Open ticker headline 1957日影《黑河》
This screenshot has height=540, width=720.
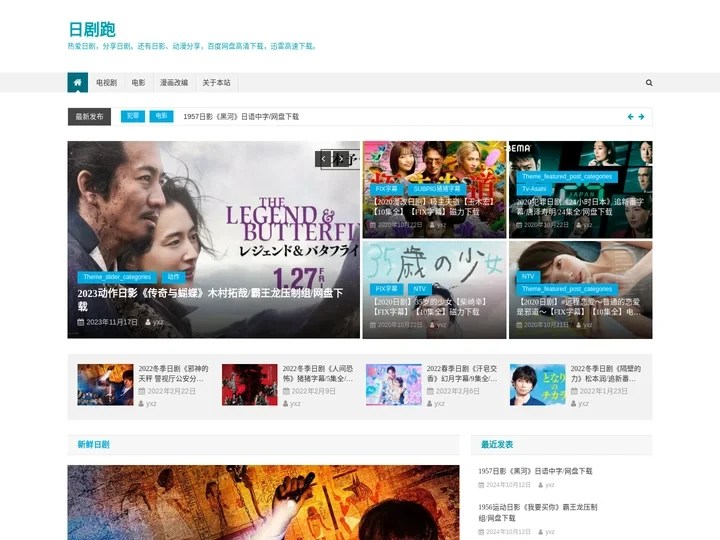point(241,117)
